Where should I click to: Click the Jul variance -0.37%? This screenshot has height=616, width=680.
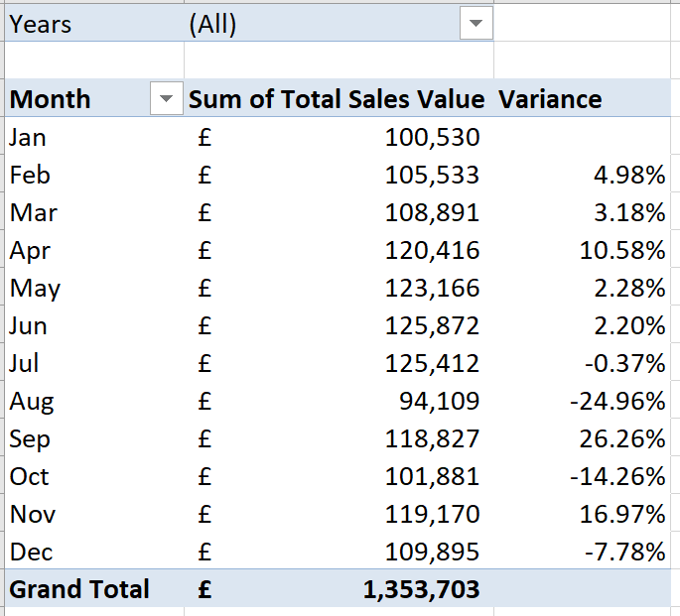coord(625,364)
